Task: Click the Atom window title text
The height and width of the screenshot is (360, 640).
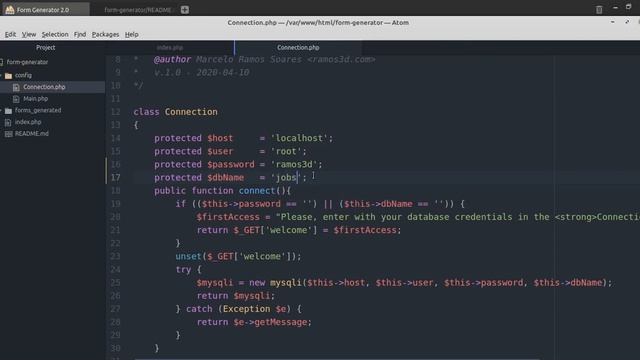Action: tap(318, 22)
